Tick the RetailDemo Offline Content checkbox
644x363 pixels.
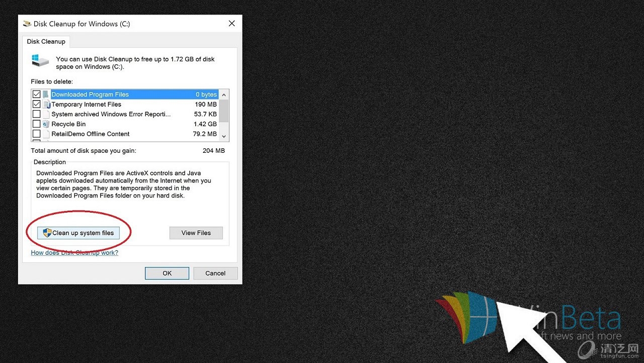[36, 134]
